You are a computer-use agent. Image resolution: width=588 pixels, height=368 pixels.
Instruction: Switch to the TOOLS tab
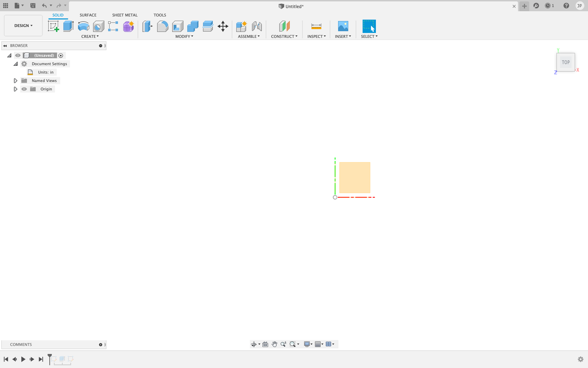[x=160, y=15]
